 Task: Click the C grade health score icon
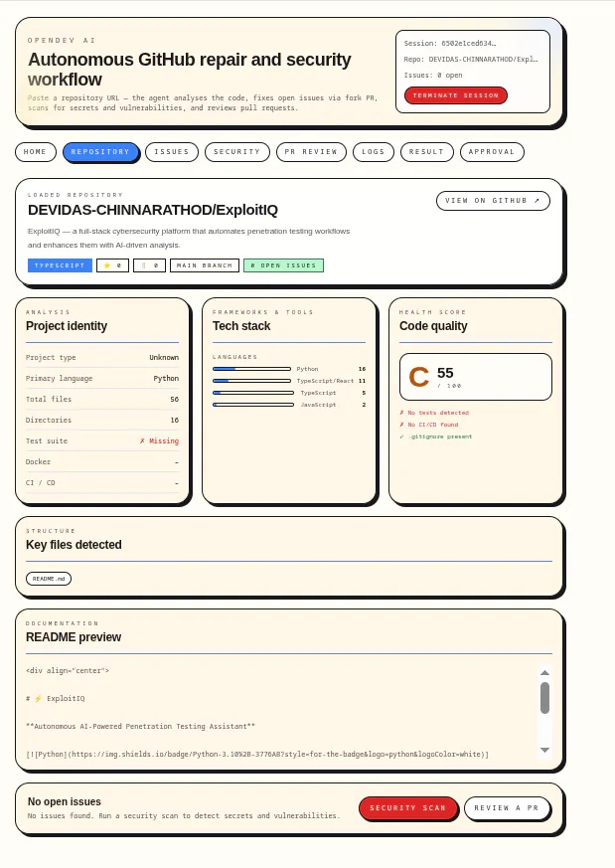pos(418,377)
